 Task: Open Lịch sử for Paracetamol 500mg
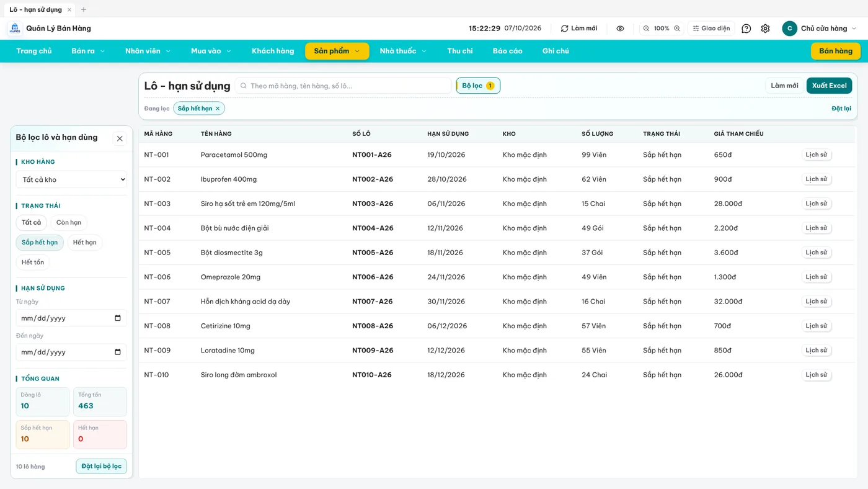[817, 155]
